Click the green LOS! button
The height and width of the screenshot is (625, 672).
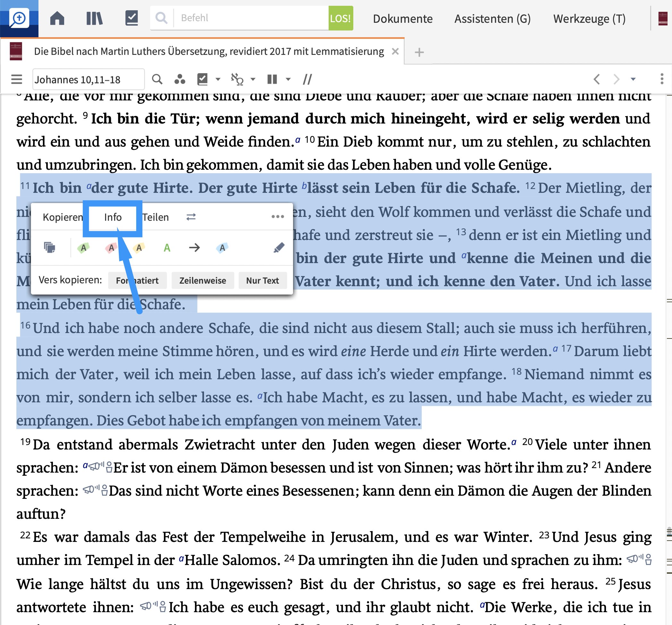[x=340, y=18]
